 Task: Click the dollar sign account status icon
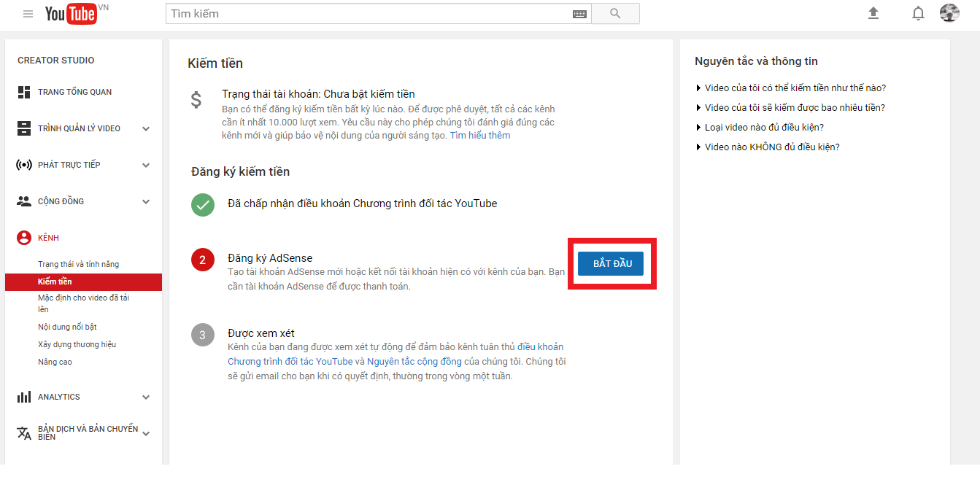[x=196, y=100]
